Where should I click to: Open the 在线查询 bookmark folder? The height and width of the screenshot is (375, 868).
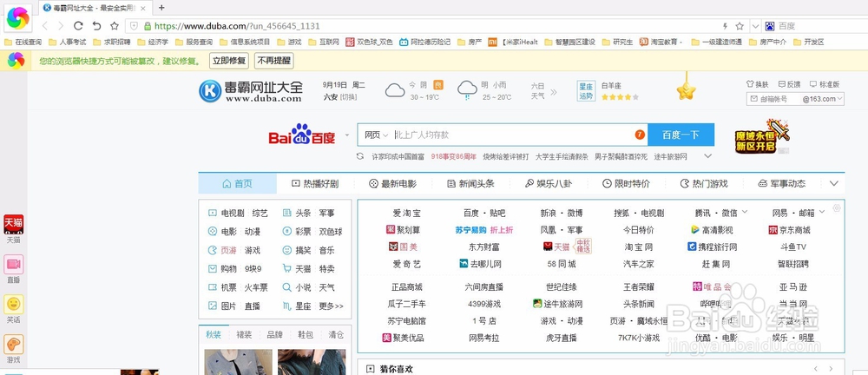[x=23, y=42]
